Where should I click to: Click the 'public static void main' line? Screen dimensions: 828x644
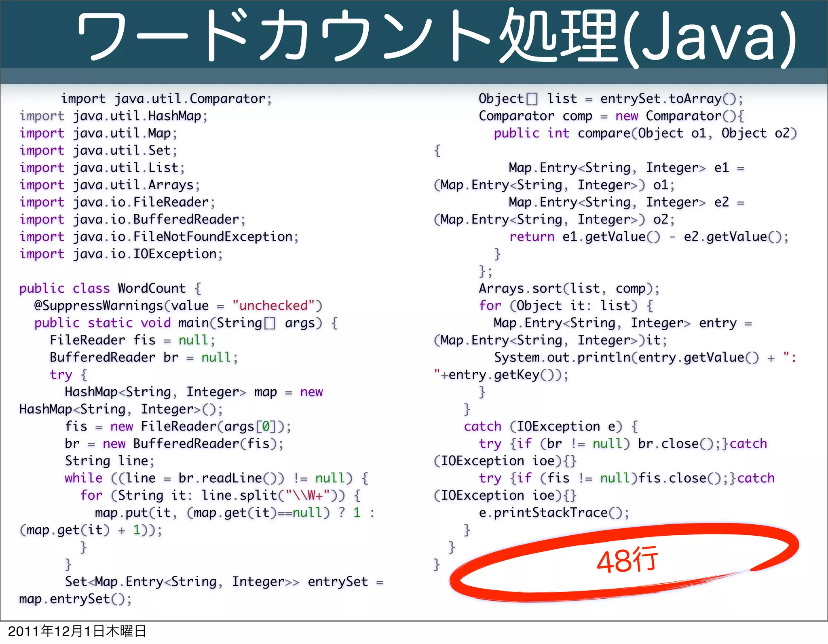coord(186,323)
